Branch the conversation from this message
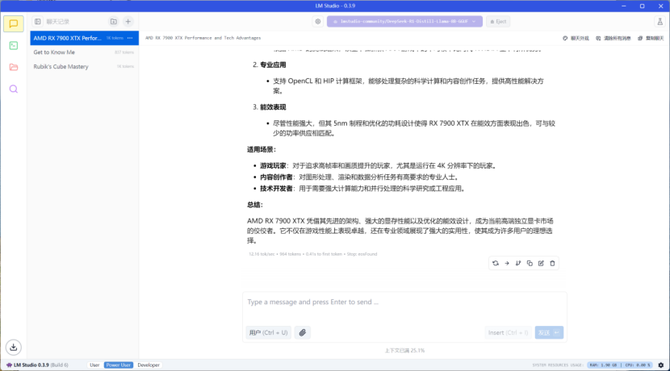This screenshot has height=371, width=670. point(518,263)
